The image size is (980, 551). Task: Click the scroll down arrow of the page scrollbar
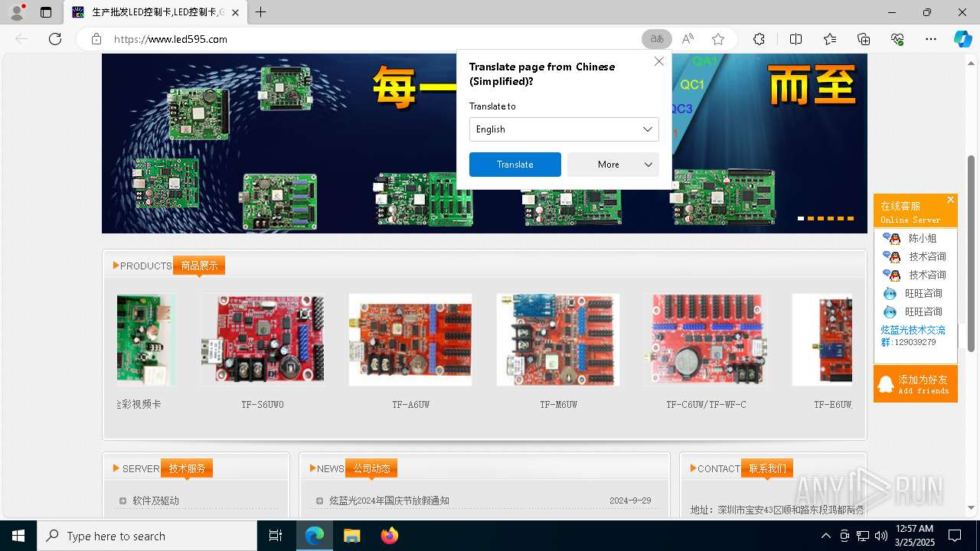click(x=972, y=507)
